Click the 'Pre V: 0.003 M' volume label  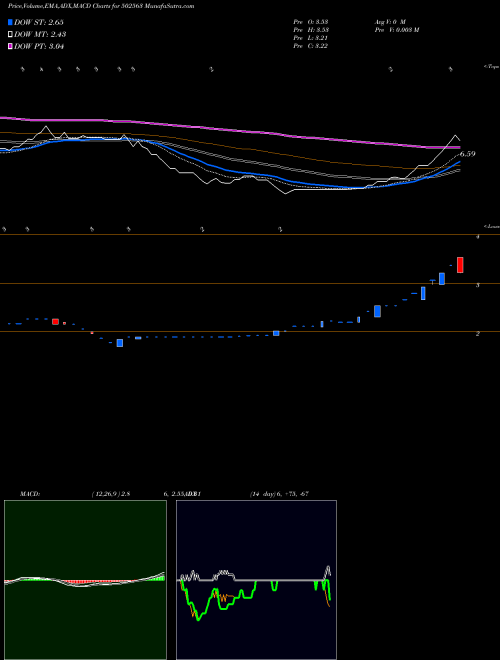[397, 30]
